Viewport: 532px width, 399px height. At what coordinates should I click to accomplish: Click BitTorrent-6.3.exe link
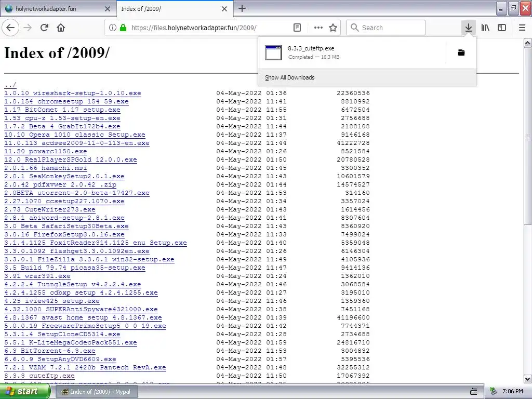coord(49,351)
